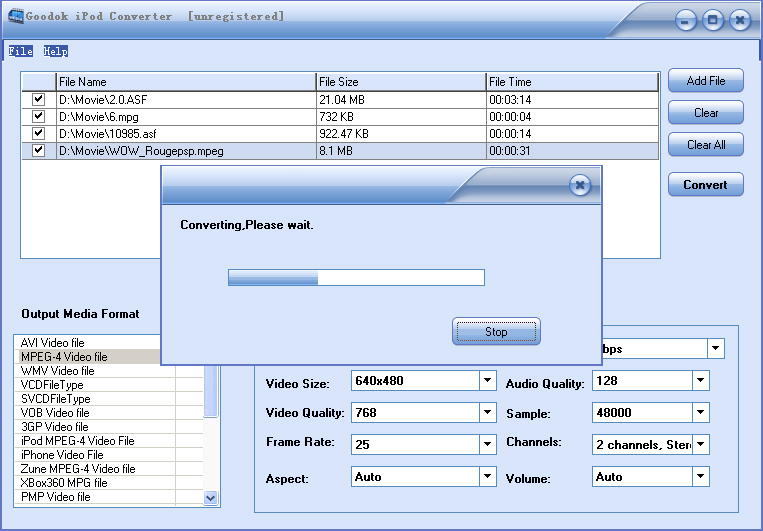
Task: Click the File Time column header
Action: [572, 82]
